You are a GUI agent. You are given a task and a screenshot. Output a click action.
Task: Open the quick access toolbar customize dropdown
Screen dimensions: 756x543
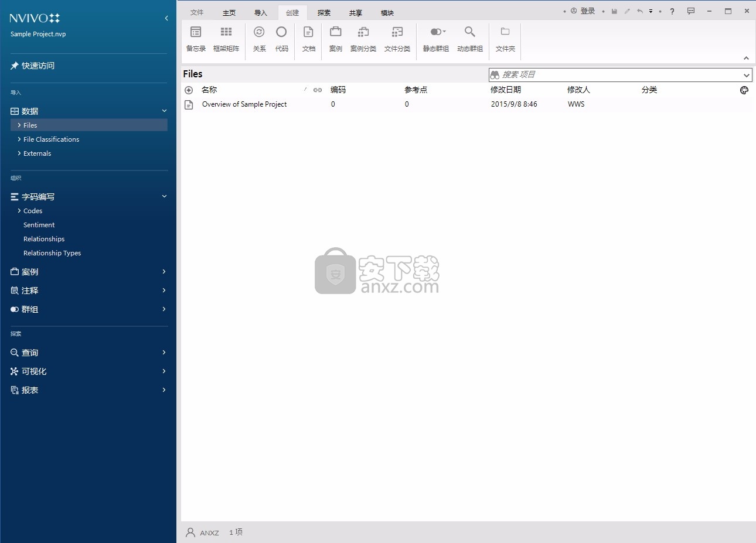pyautogui.click(x=651, y=11)
